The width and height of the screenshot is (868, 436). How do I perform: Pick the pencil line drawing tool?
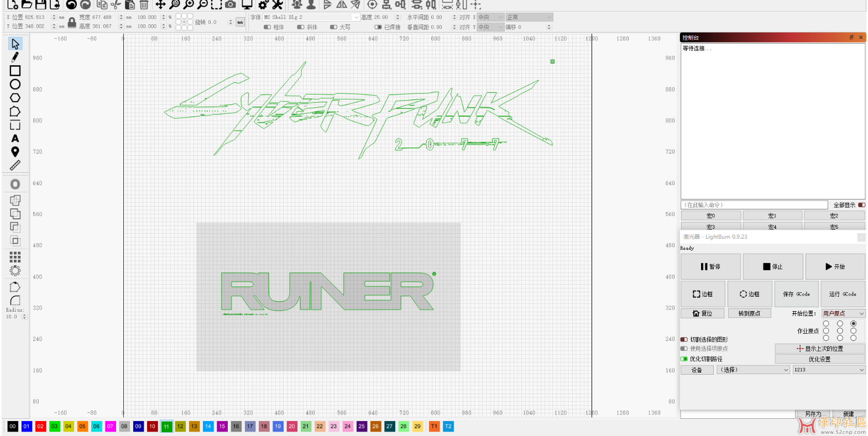tap(15, 57)
